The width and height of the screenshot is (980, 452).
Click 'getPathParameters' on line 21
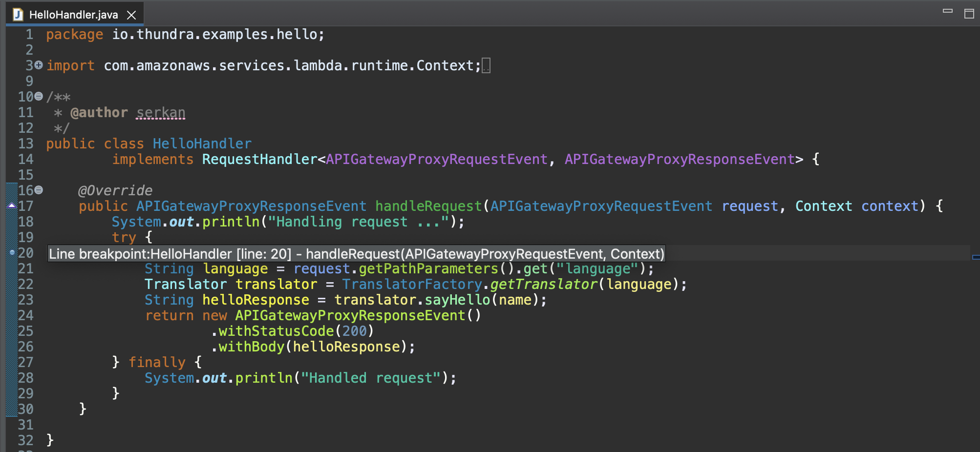click(x=428, y=268)
